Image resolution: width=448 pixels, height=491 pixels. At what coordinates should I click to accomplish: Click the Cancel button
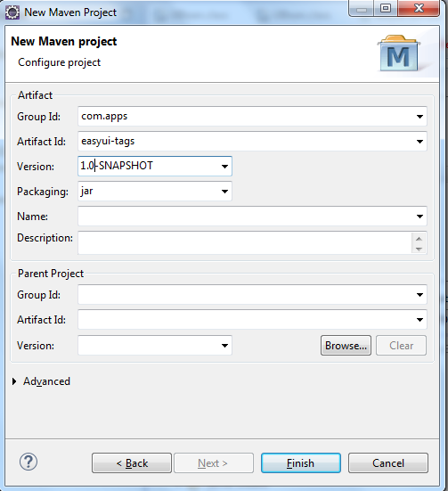388,462
